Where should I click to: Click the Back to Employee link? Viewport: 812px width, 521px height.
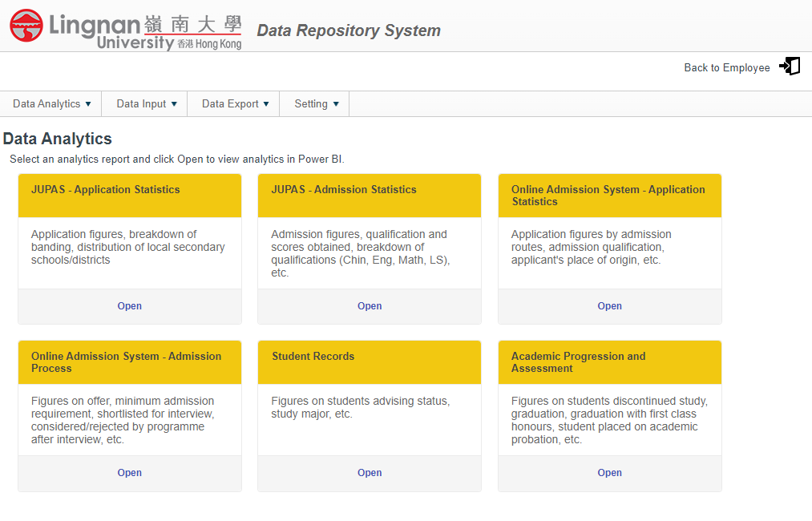pos(726,68)
